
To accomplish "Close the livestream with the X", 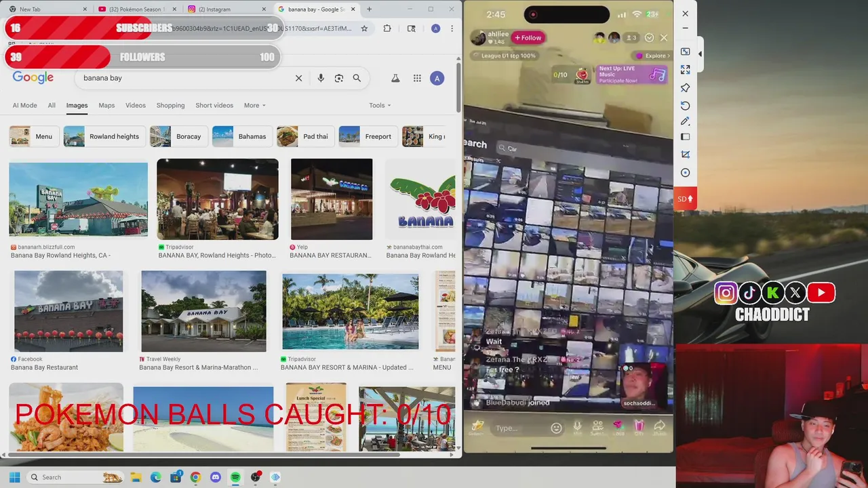I will [x=664, y=38].
